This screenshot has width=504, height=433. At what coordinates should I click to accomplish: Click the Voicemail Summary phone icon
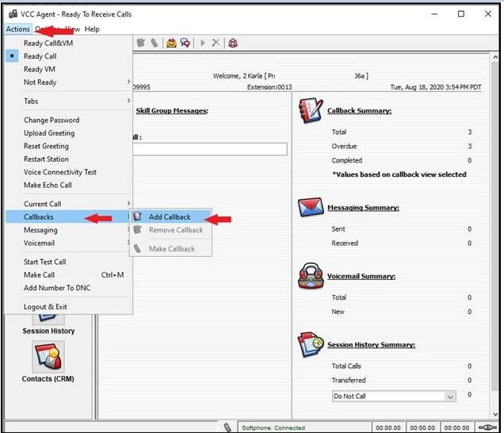point(311,276)
